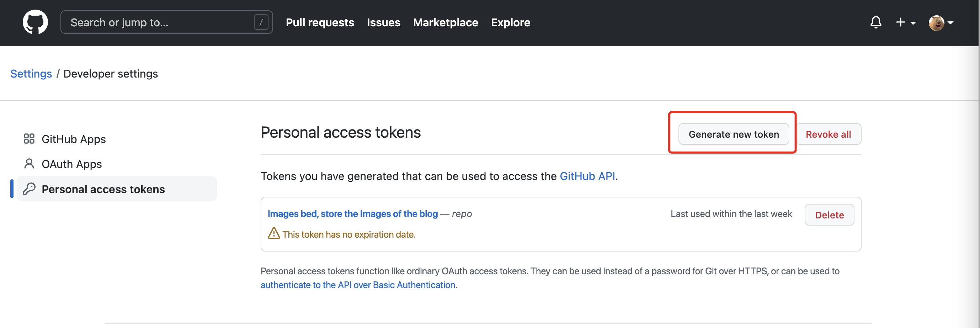Expand the create-new dropdown arrow

[x=913, y=23]
